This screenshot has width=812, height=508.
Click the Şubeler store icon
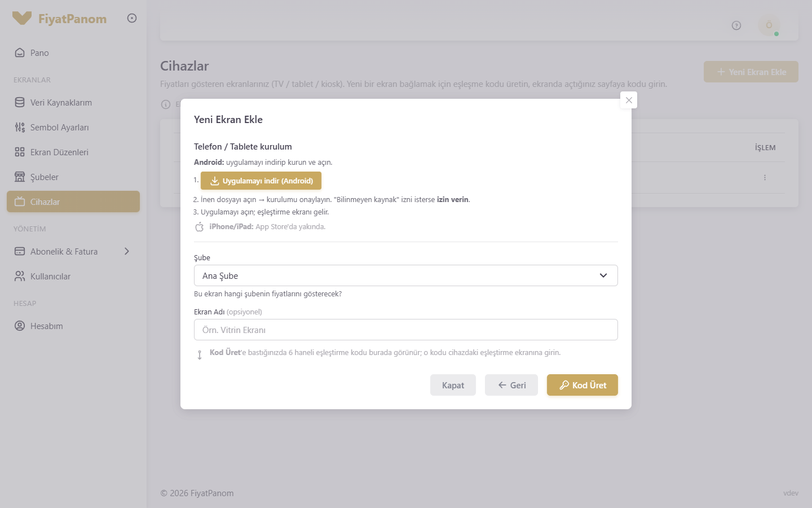coord(20,177)
